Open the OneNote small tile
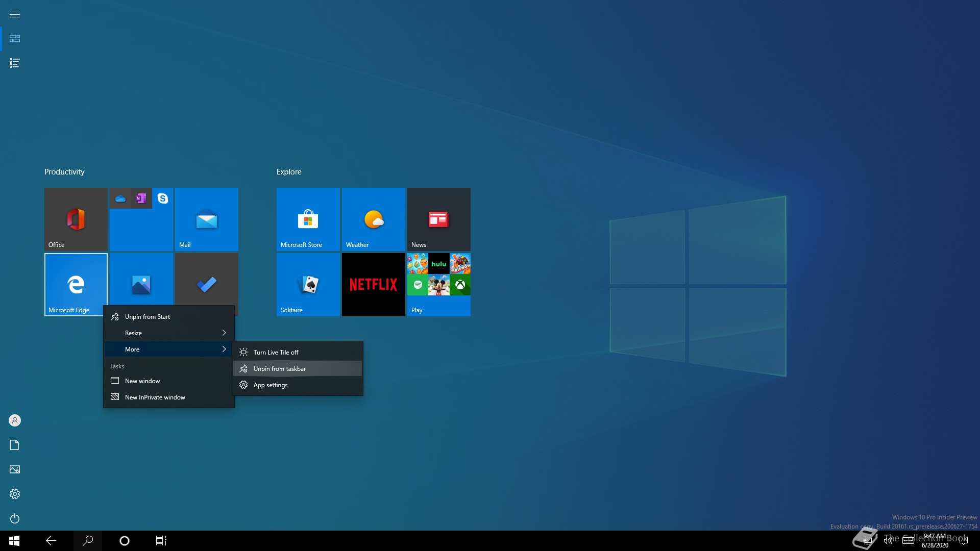Image resolution: width=980 pixels, height=551 pixels. coord(141,198)
